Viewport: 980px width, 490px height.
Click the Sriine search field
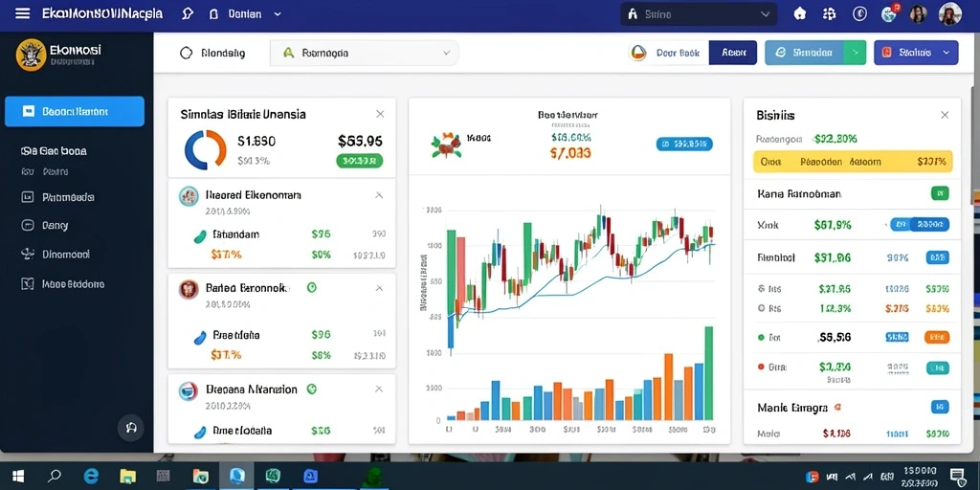coord(699,13)
